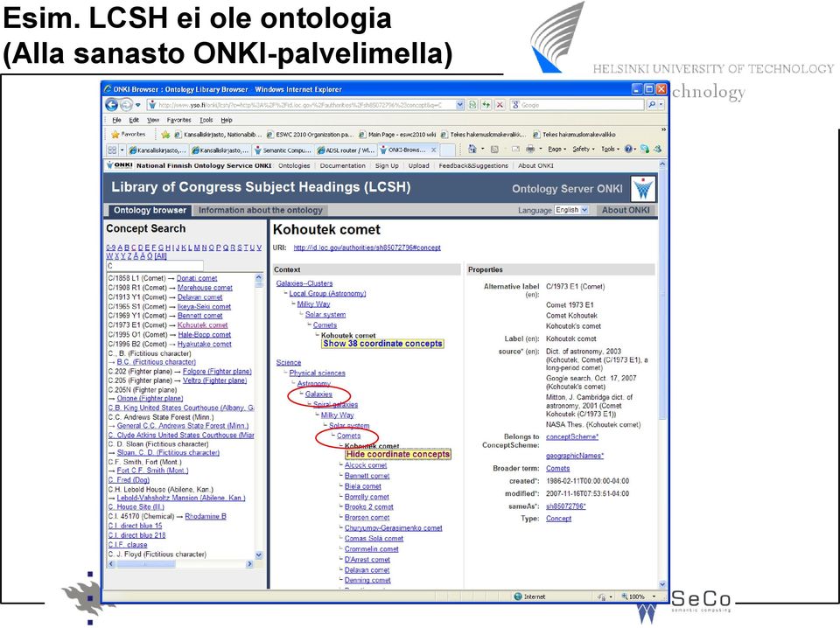Open the Edit menu
The height and width of the screenshot is (628, 840).
(x=134, y=120)
